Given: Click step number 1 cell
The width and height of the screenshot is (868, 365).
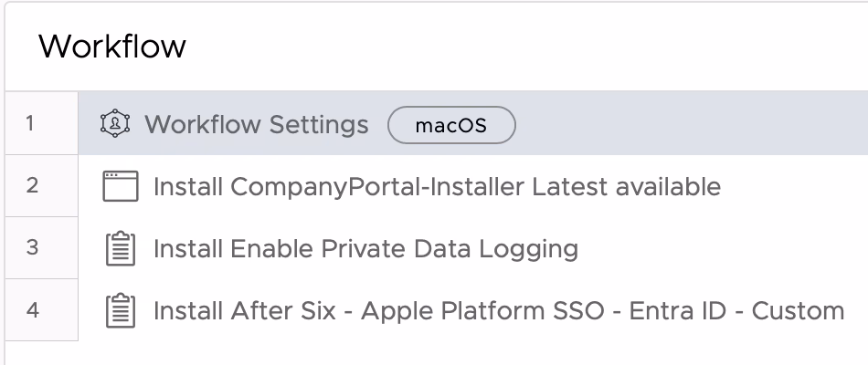Looking at the screenshot, I should click(x=41, y=123).
